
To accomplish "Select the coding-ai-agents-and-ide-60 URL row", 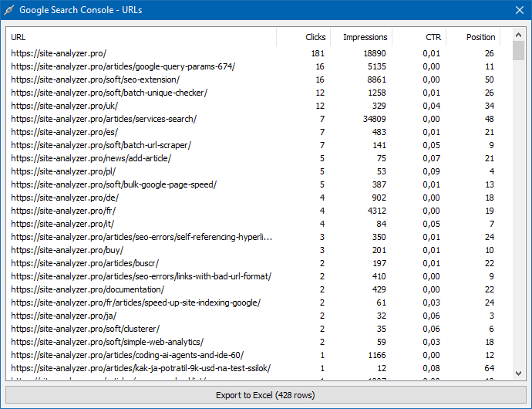I will point(252,355).
